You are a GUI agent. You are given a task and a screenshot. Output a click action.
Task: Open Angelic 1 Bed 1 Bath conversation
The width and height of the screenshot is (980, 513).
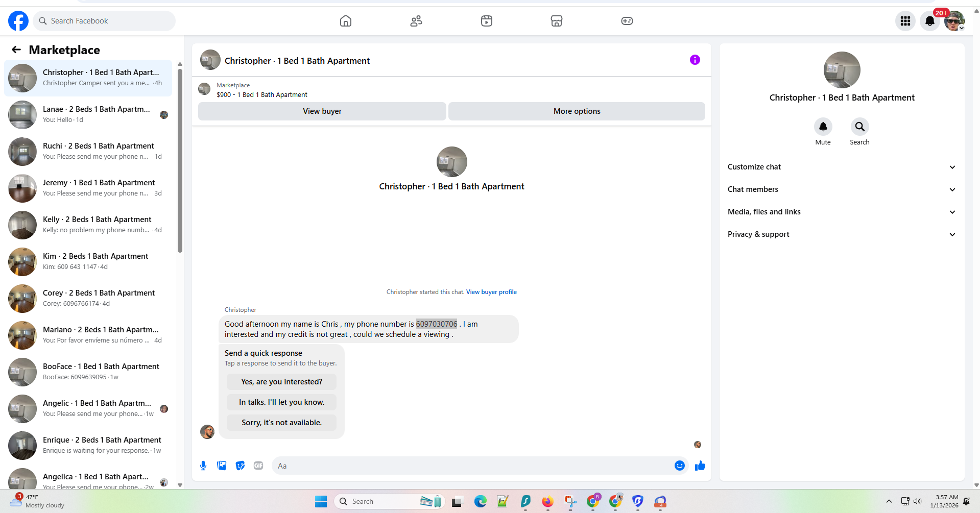tap(88, 408)
